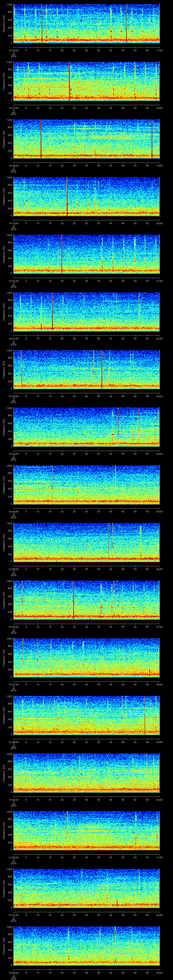The height and width of the screenshot is (980, 173).
Task: Click the 14:19:00 start time label
Action: [13, 223]
